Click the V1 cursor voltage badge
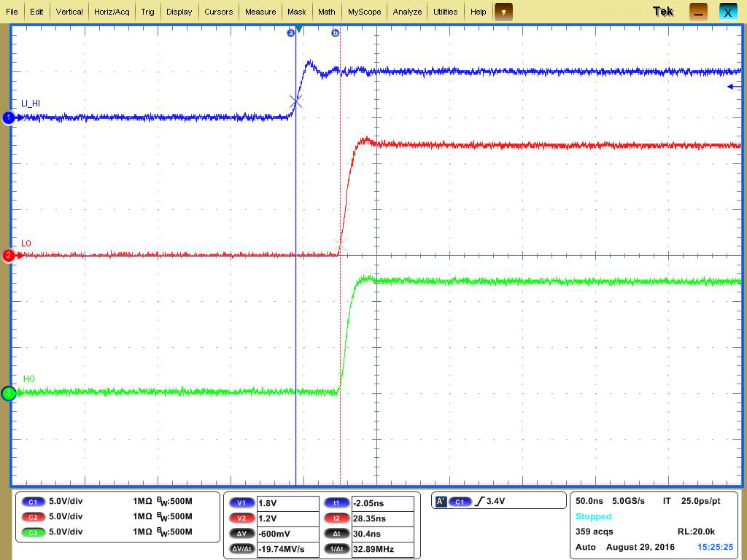Image resolution: width=747 pixels, height=560 pixels. pos(241,502)
